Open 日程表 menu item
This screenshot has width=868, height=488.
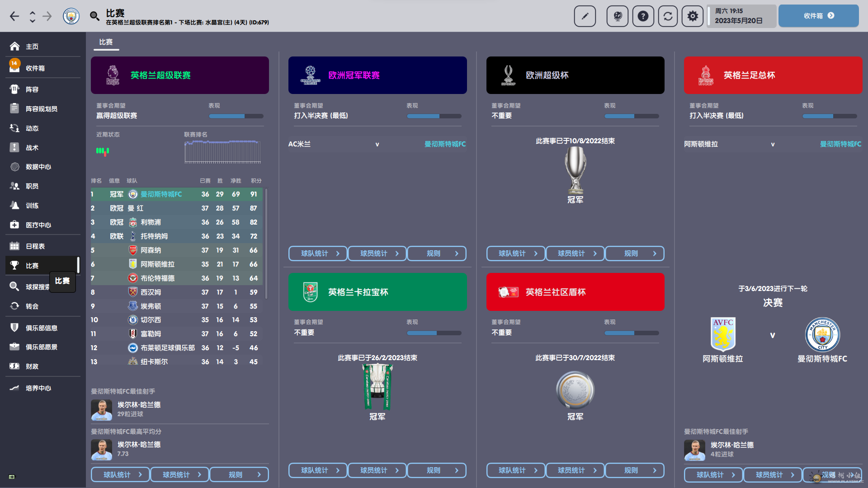point(35,246)
